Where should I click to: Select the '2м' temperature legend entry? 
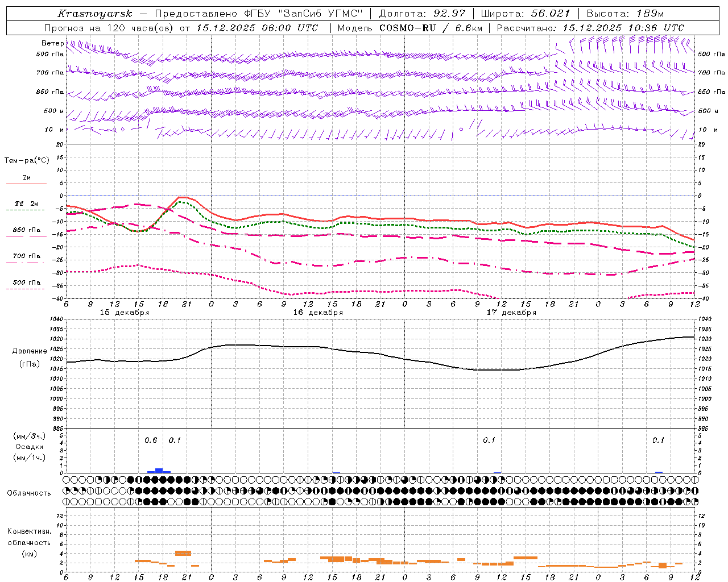click(x=26, y=177)
